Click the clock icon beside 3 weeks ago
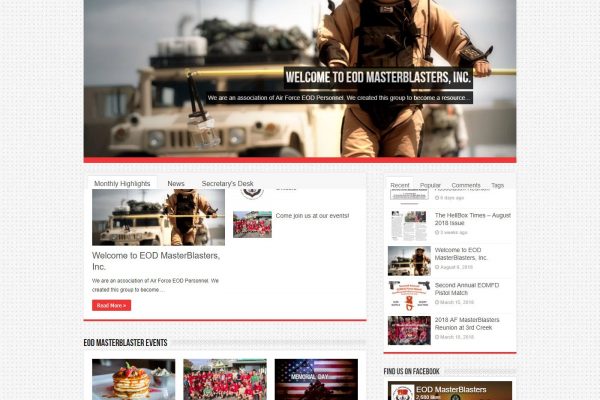The width and height of the screenshot is (600, 400). point(437,232)
